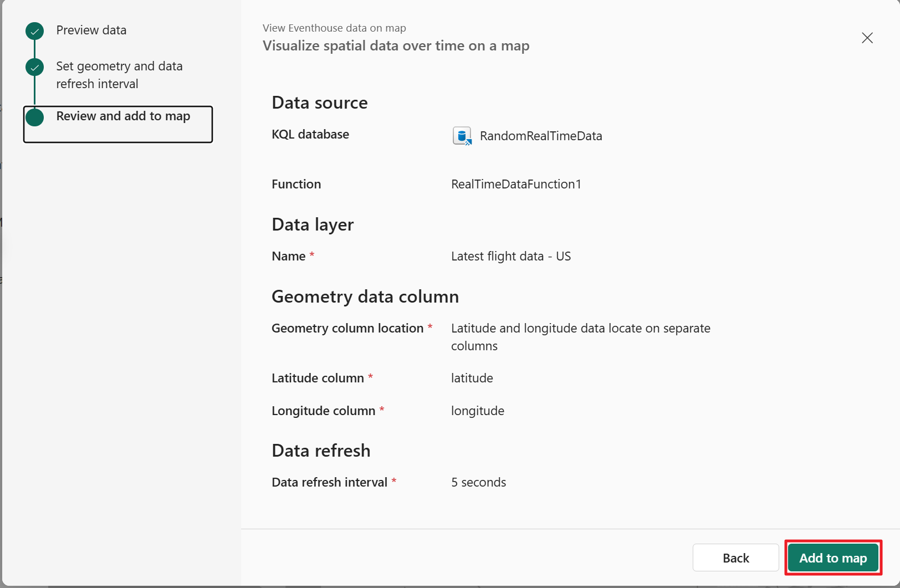Click the RandomRealTimeData database name
This screenshot has height=588, width=900.
point(541,136)
